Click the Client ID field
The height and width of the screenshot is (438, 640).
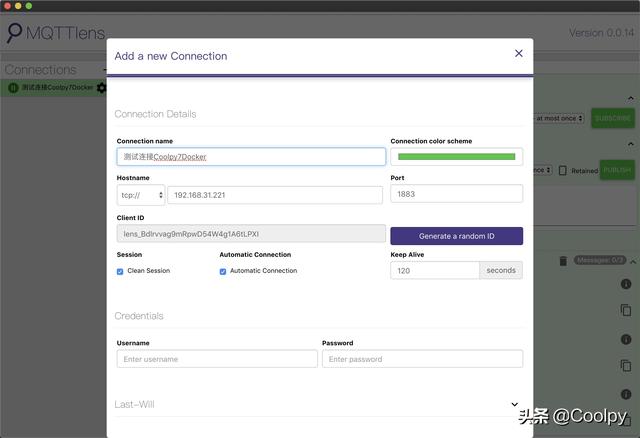pos(251,234)
